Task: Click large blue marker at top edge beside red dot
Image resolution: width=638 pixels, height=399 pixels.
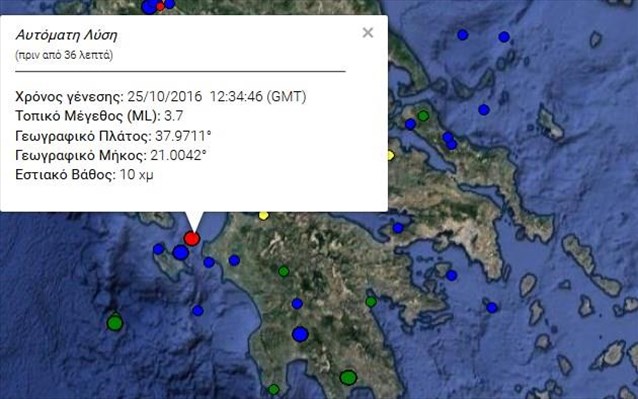Action: (149, 6)
